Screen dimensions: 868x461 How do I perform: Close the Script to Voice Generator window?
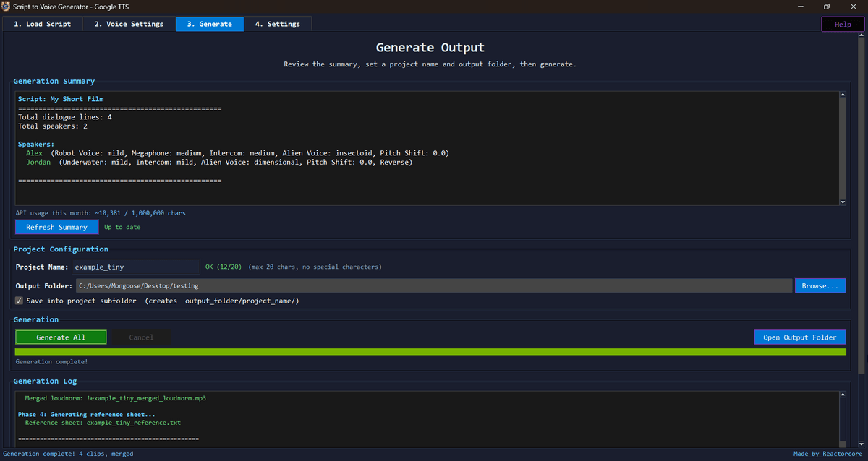854,7
